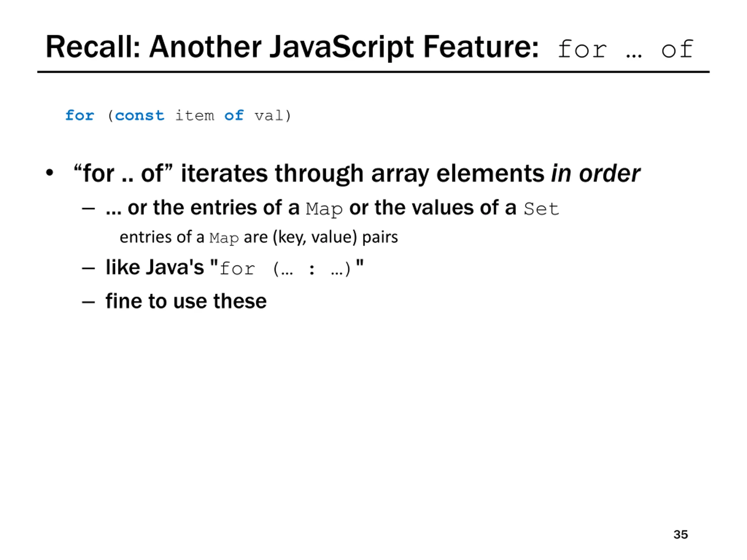Click the text "like Java's"
This screenshot has height=560, width=747.
(155, 267)
